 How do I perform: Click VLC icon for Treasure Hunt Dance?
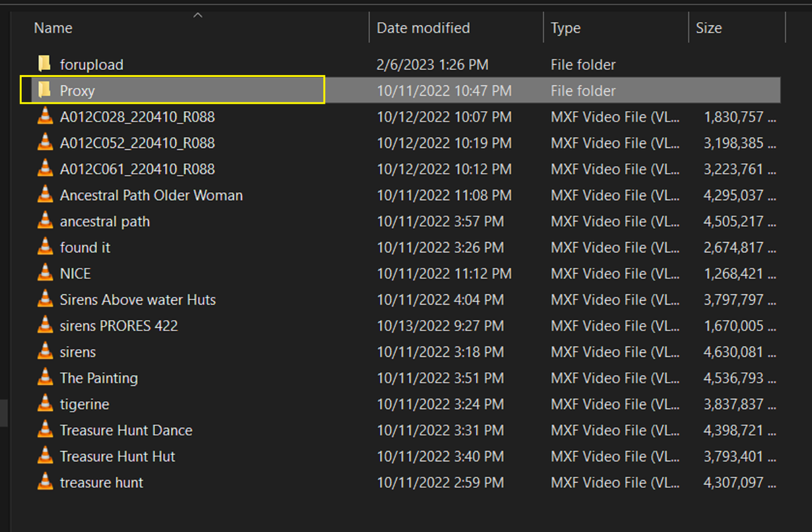tap(45, 430)
